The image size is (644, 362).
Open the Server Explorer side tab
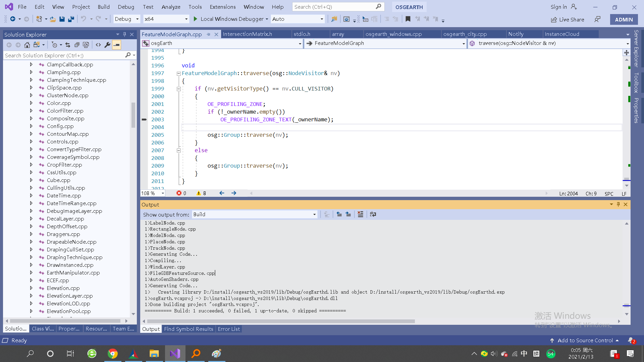tap(636, 49)
